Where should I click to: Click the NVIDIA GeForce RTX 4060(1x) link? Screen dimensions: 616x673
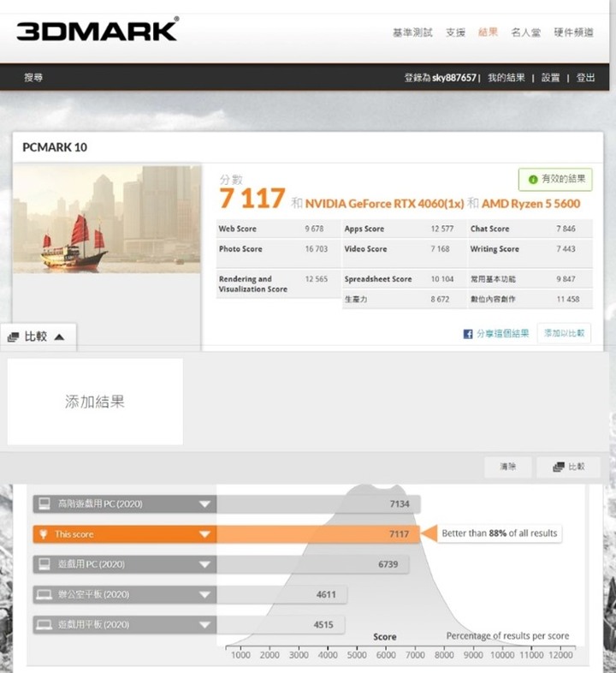pos(384,204)
